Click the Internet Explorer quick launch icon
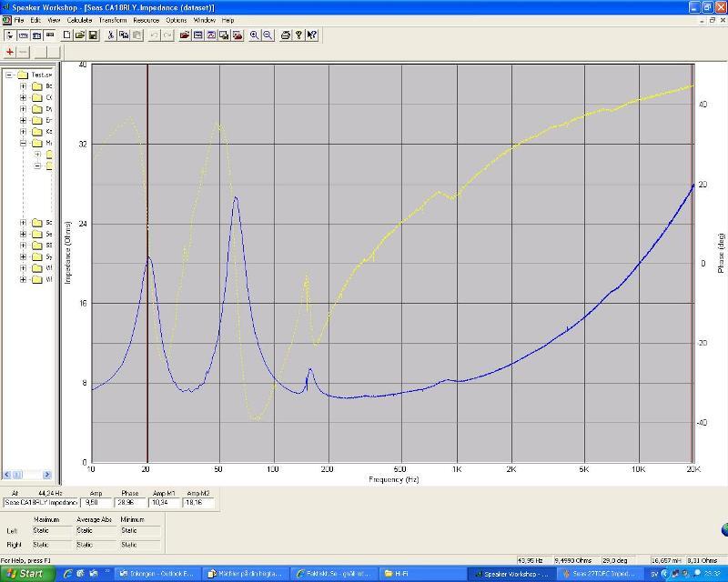 pyautogui.click(x=68, y=574)
